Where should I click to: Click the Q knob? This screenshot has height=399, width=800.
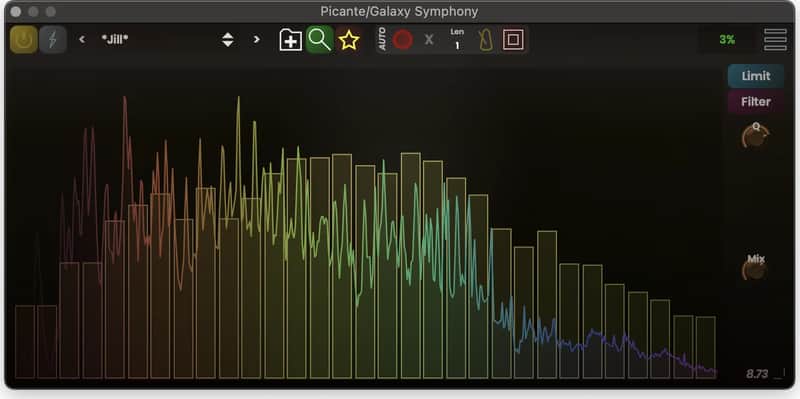[x=755, y=136]
